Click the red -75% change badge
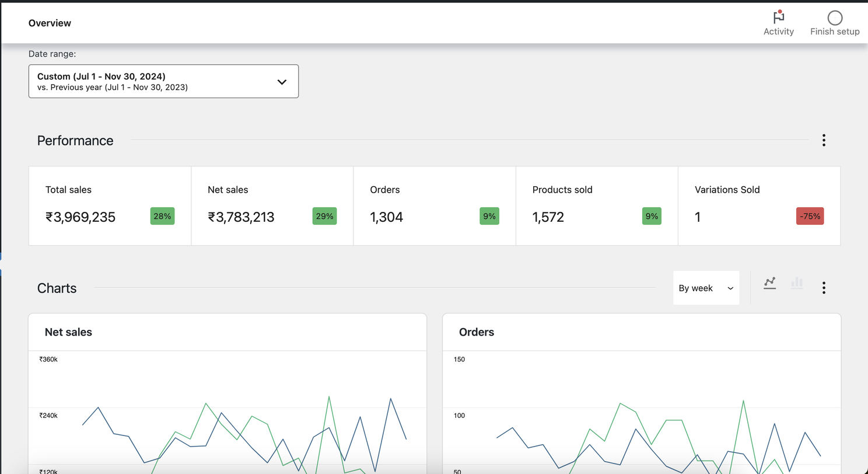 coord(810,217)
